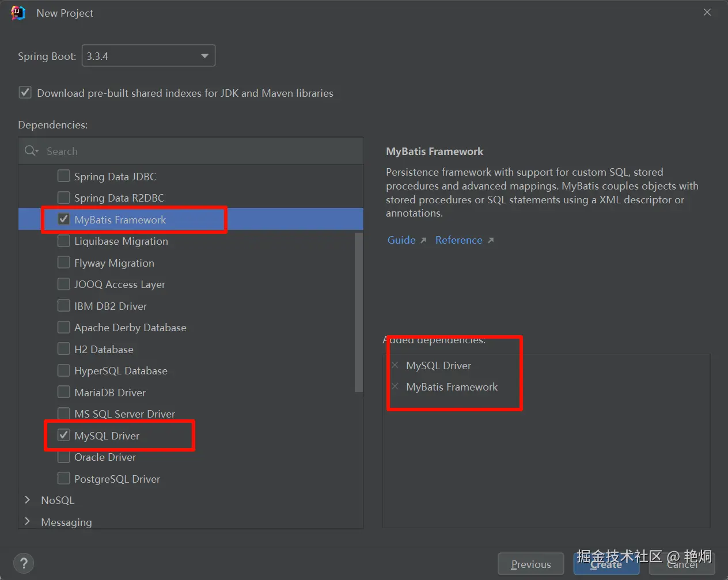Expand the Messaging category
Viewport: 728px width, 580px height.
[27, 521]
